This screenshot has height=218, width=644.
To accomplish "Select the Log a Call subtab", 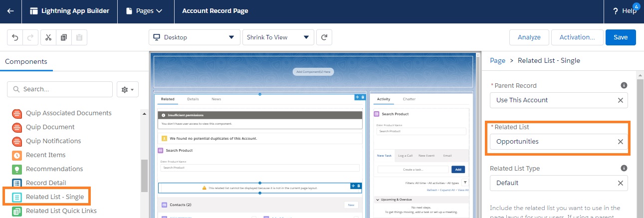I will point(405,156).
